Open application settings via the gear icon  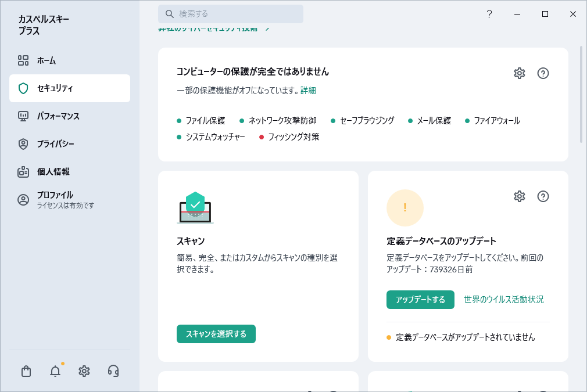(84, 371)
